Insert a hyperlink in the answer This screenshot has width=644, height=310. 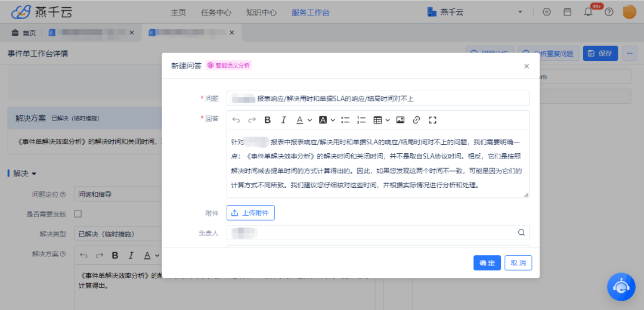tap(416, 120)
